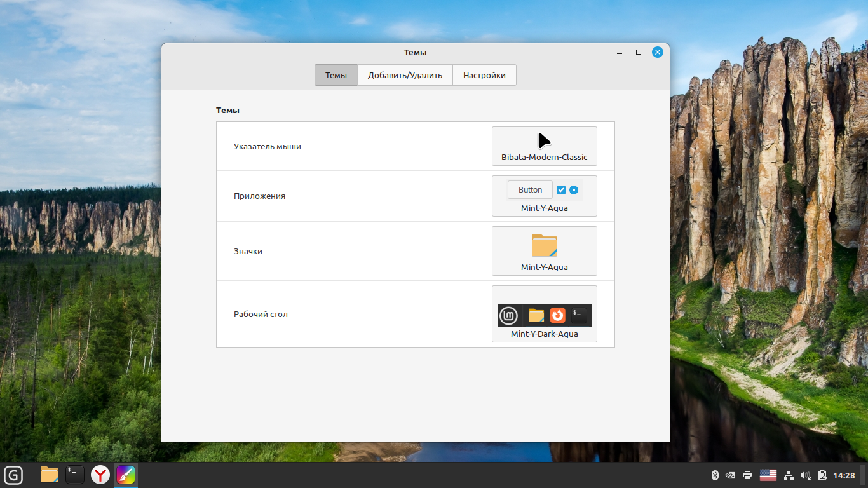Click the US flag keyboard layout indicator
This screenshot has height=488, width=868.
point(768,475)
